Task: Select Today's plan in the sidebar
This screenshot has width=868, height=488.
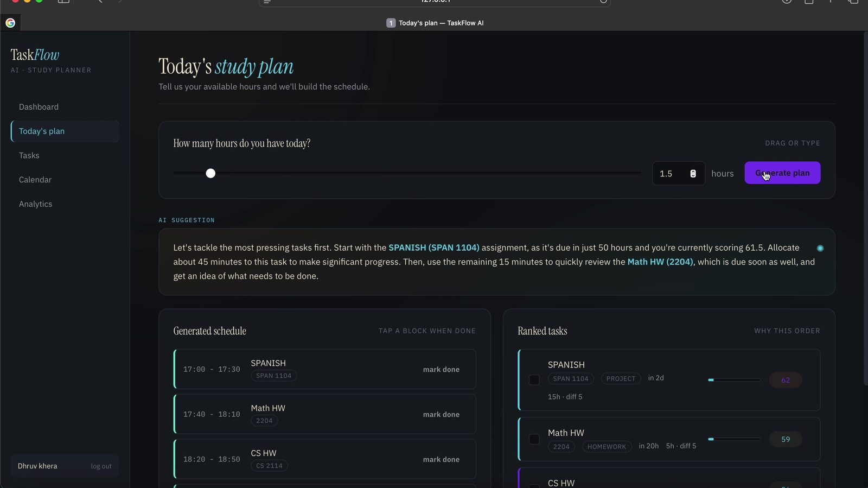Action: click(65, 131)
